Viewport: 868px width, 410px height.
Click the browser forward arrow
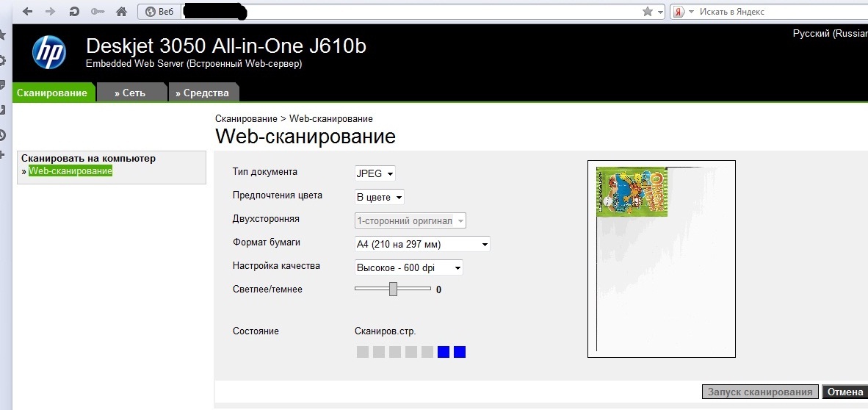[50, 12]
